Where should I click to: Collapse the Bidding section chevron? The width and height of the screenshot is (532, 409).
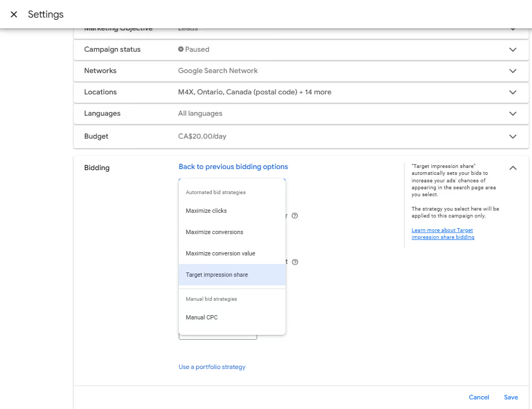pos(512,168)
